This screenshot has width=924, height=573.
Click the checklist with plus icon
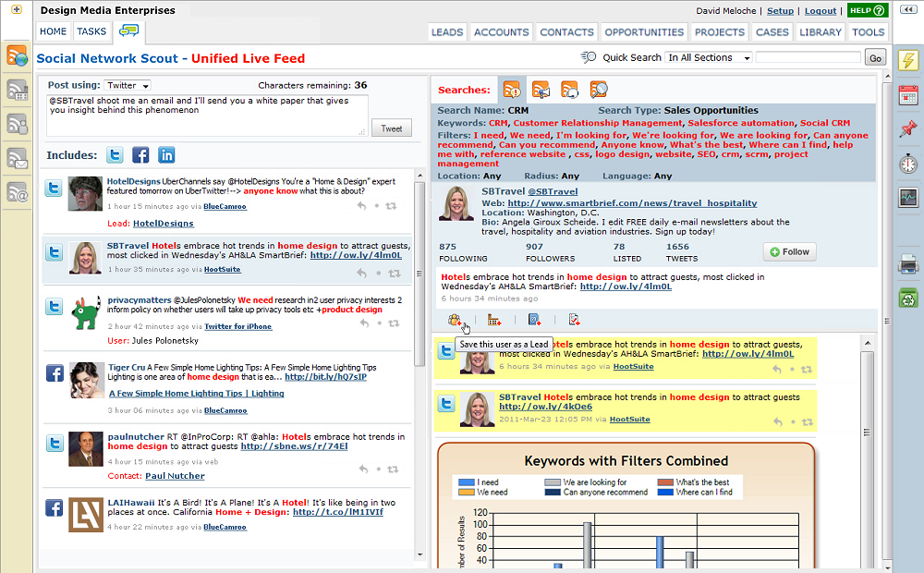tap(574, 320)
